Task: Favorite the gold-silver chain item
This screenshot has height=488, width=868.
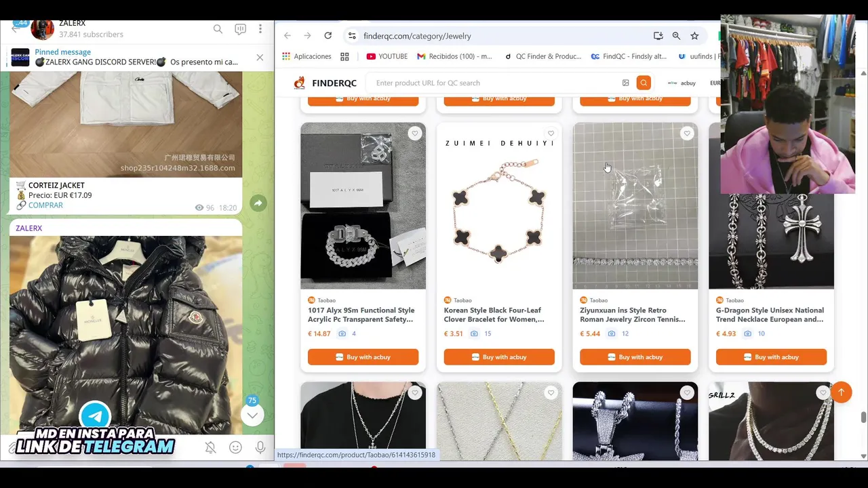Action: pos(551,392)
